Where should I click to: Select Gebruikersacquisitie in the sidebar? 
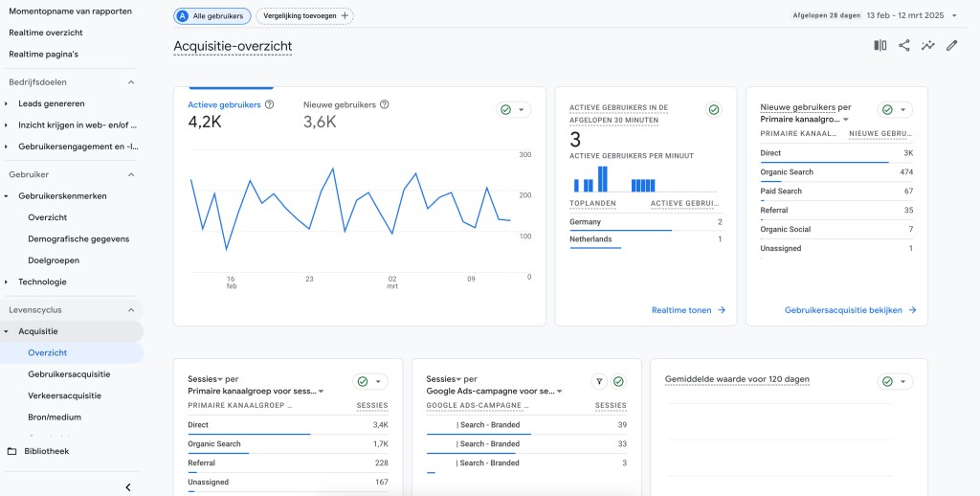tap(69, 374)
